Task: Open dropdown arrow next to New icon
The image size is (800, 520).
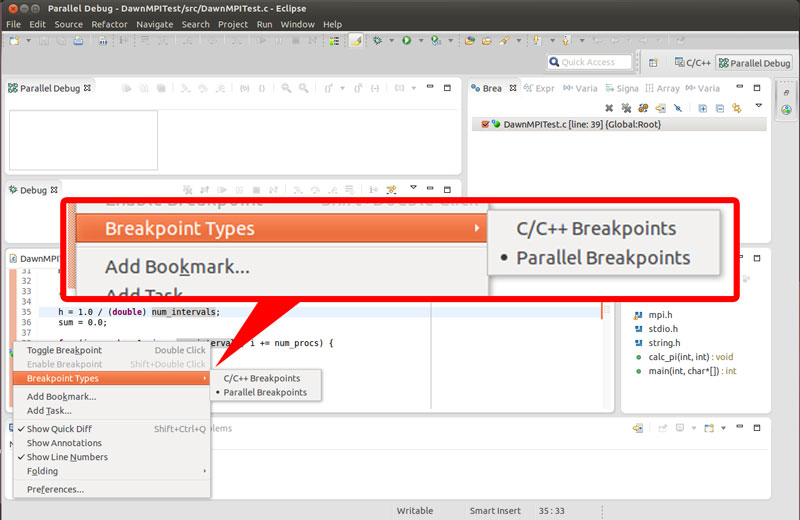Action: pos(28,40)
